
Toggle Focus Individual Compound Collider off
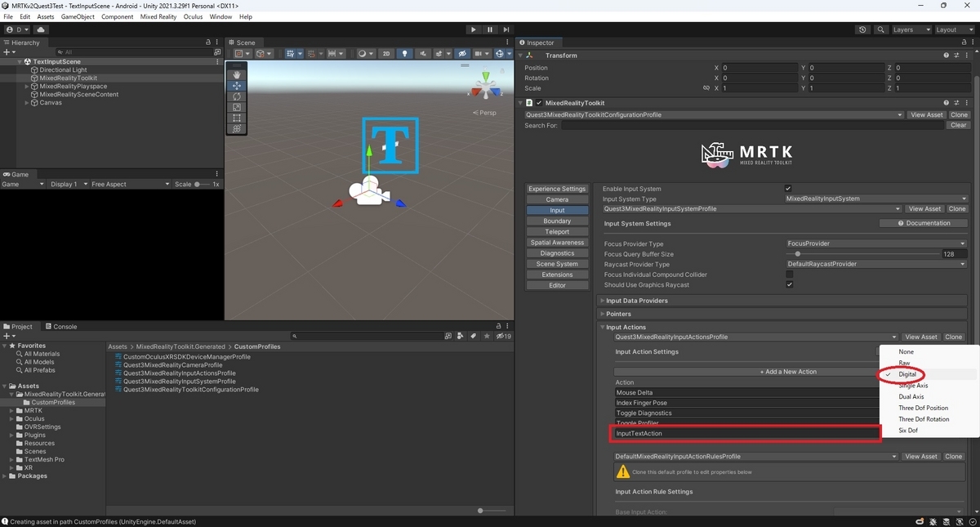pyautogui.click(x=789, y=275)
